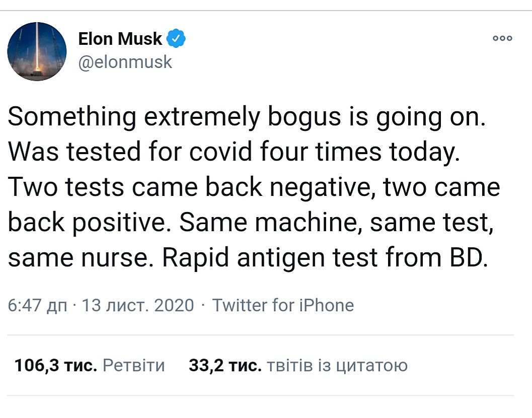Click the 33,2 тис. quote count
This screenshot has width=532, height=418.
pyautogui.click(x=224, y=365)
